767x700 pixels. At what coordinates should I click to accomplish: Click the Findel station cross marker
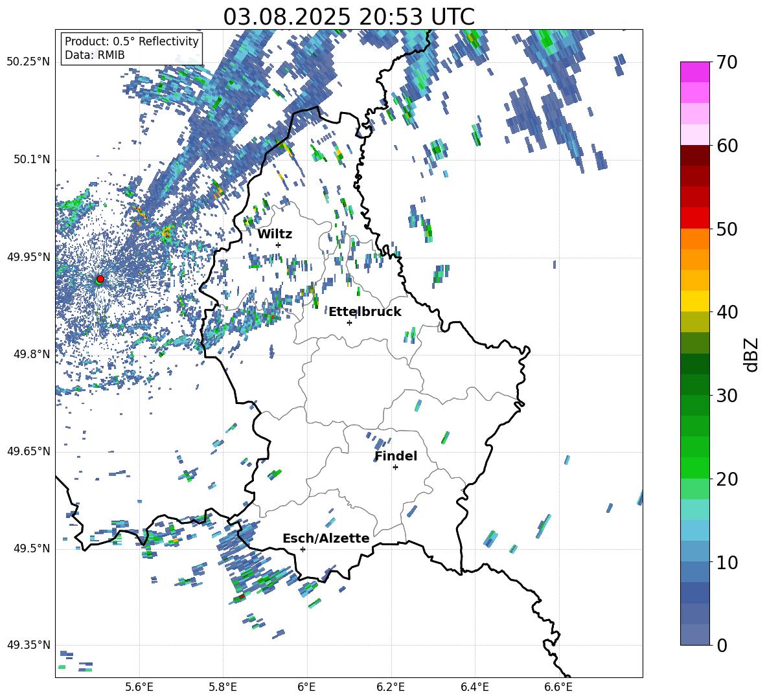395,468
